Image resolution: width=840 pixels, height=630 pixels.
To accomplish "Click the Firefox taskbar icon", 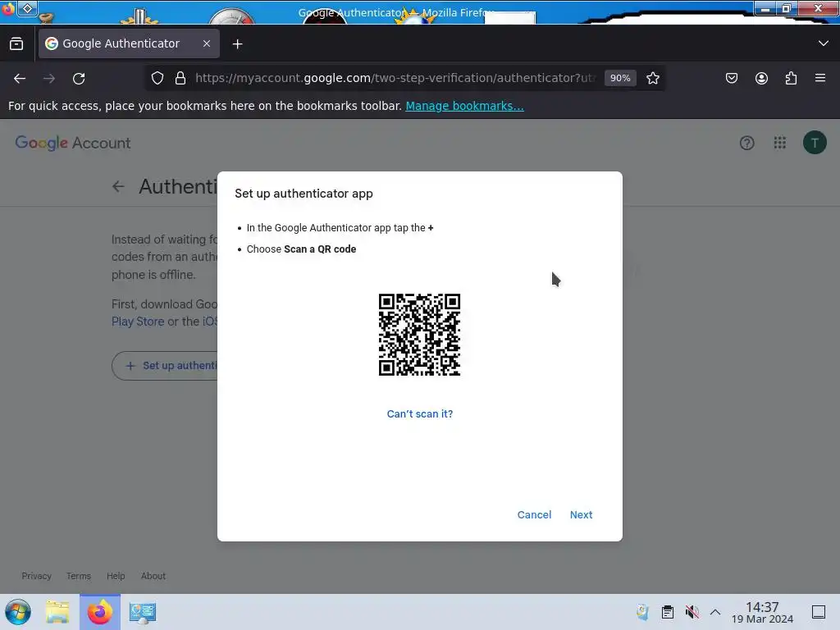I will pyautogui.click(x=99, y=612).
